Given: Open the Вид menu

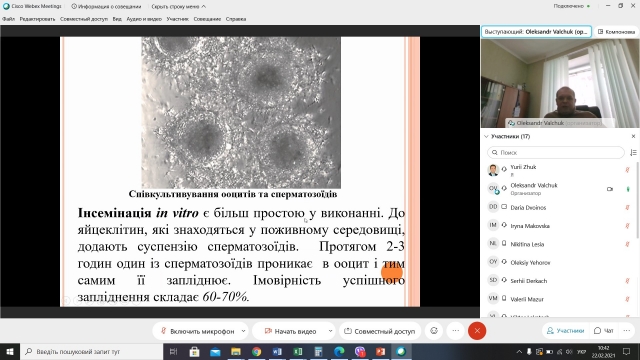Looking at the screenshot, I should pyautogui.click(x=117, y=19).
